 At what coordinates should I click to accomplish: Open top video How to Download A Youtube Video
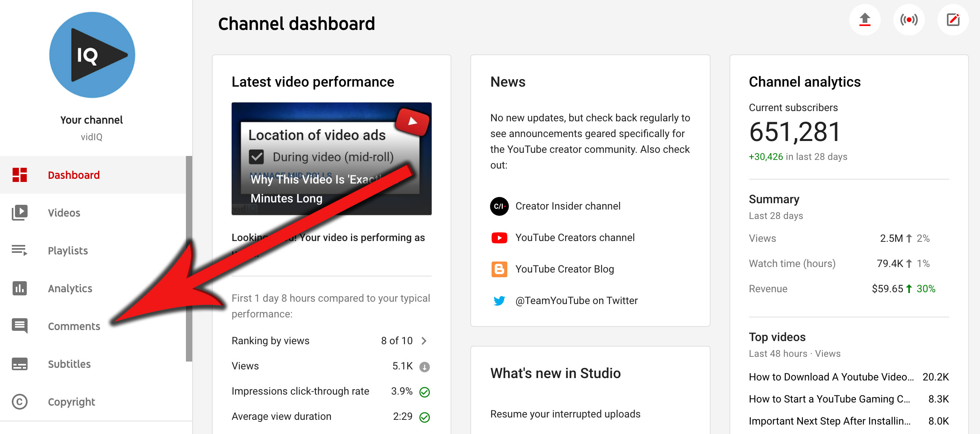(831, 377)
